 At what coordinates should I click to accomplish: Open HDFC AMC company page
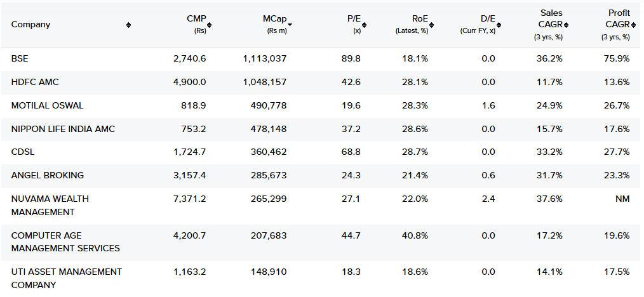[35, 82]
